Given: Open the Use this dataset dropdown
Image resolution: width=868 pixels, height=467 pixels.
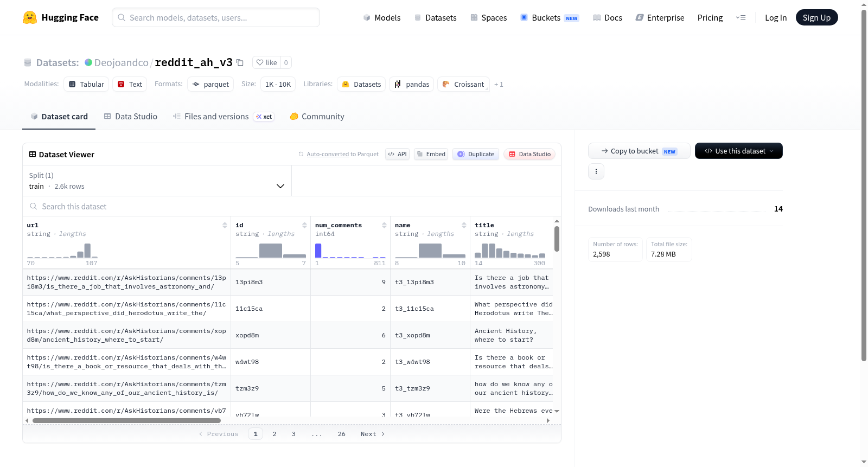Looking at the screenshot, I should tap(738, 151).
